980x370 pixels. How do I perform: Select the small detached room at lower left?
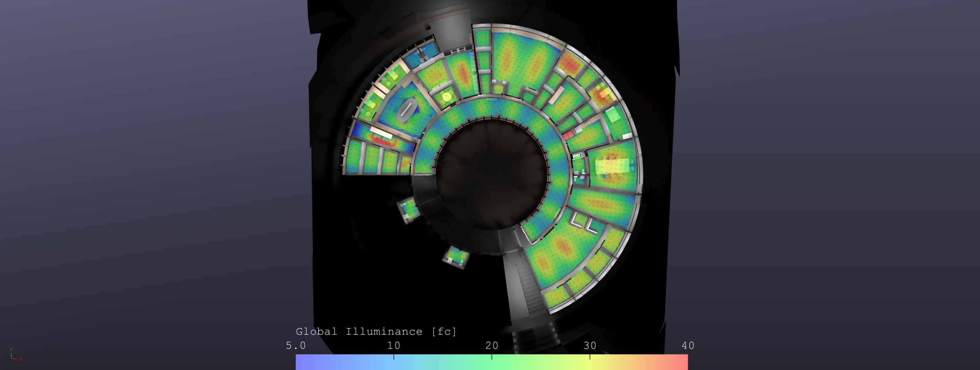coord(408,210)
